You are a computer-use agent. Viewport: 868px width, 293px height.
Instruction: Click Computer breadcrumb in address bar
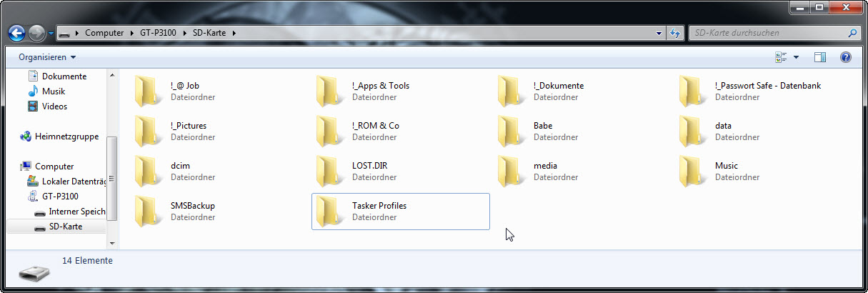(x=104, y=33)
